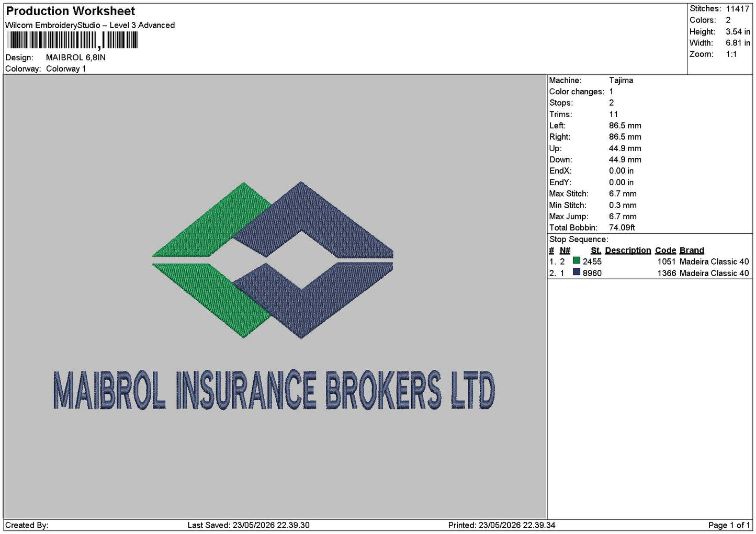Click the Code column header
This screenshot has height=534, width=756.
click(x=665, y=251)
